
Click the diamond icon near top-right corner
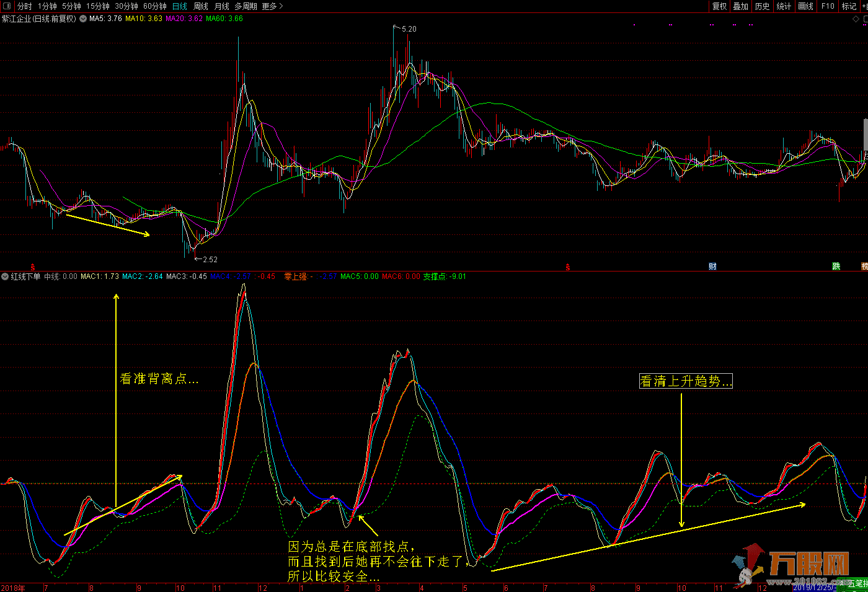click(x=856, y=19)
